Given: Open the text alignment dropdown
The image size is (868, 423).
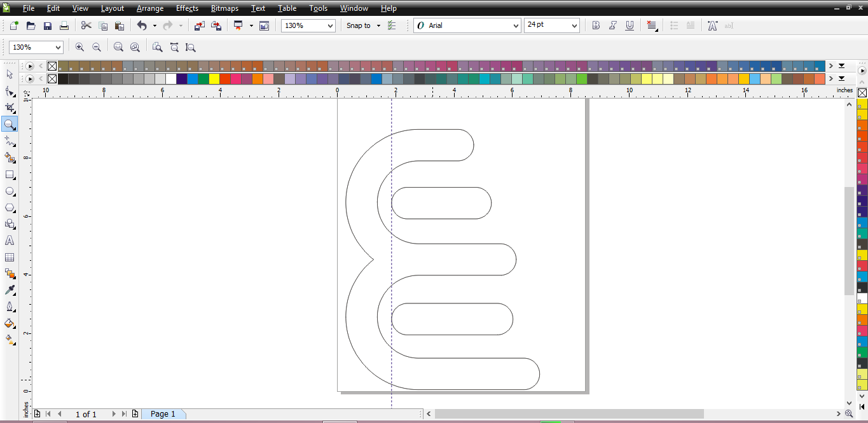Looking at the screenshot, I should pos(652,25).
